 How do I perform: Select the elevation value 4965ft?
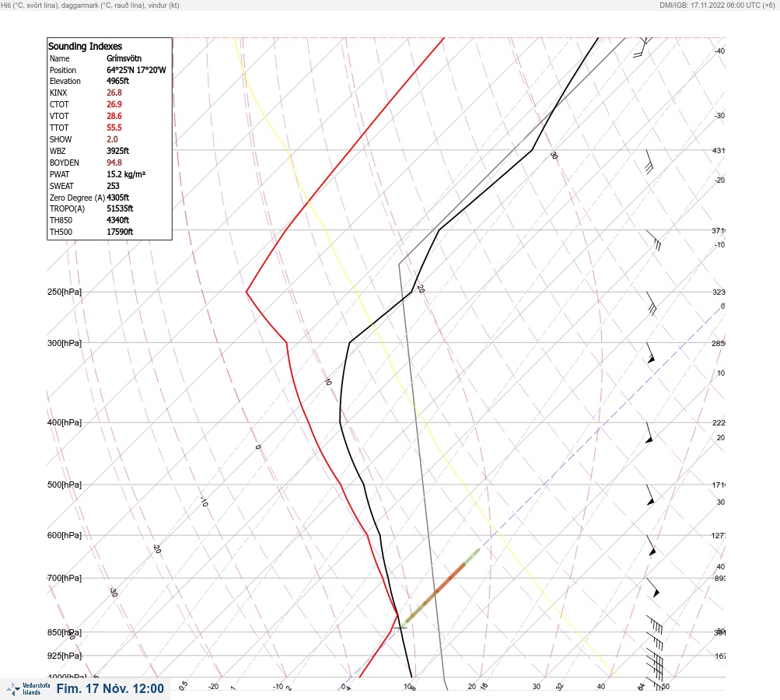118,81
